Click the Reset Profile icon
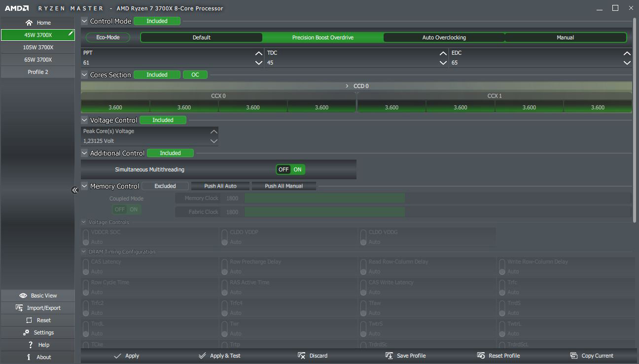 click(x=481, y=356)
